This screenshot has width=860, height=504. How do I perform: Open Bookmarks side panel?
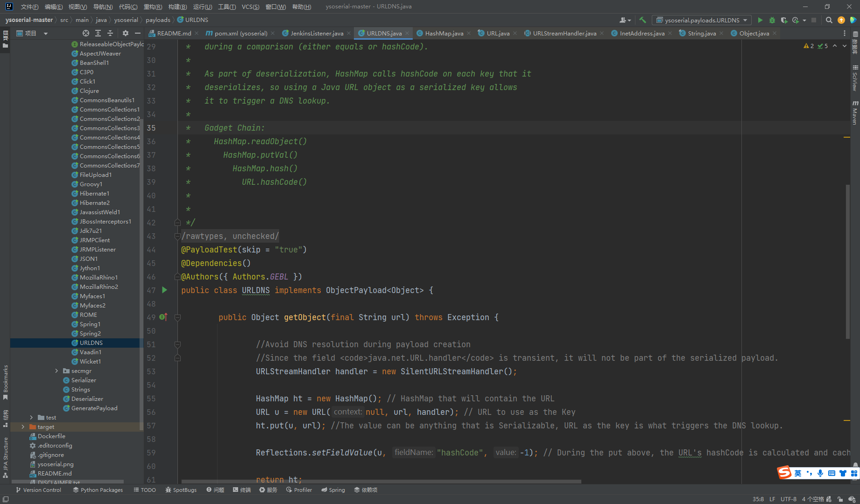pos(6,382)
